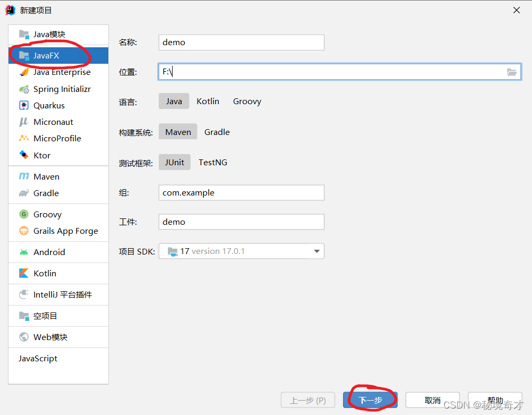Click the Spring Initializr leaf icon

[x=24, y=89]
